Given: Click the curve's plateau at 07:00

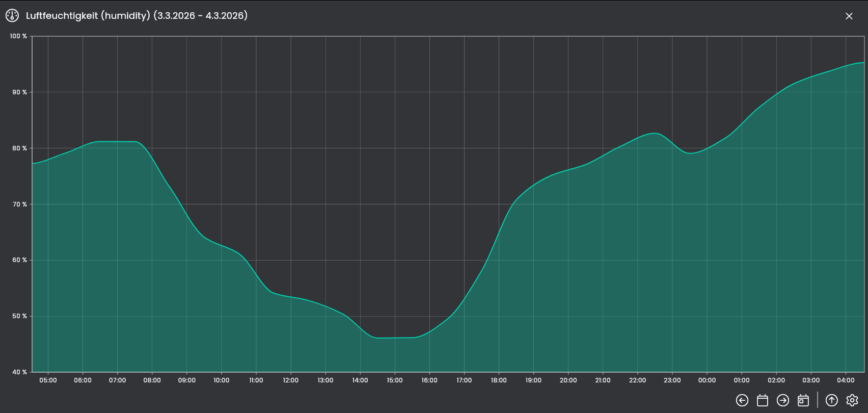Looking at the screenshot, I should [x=117, y=142].
